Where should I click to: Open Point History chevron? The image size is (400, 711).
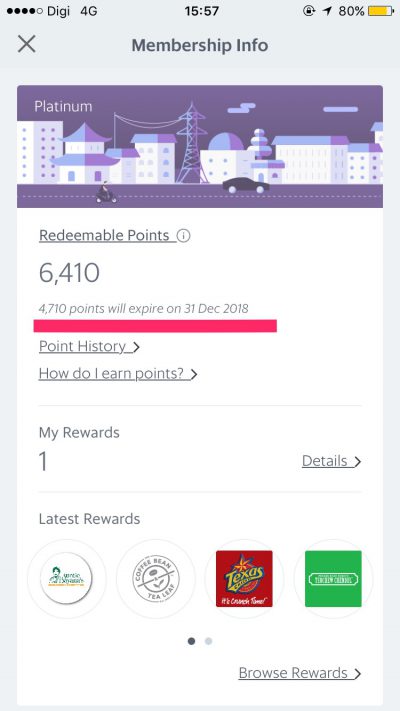pyautogui.click(x=136, y=347)
